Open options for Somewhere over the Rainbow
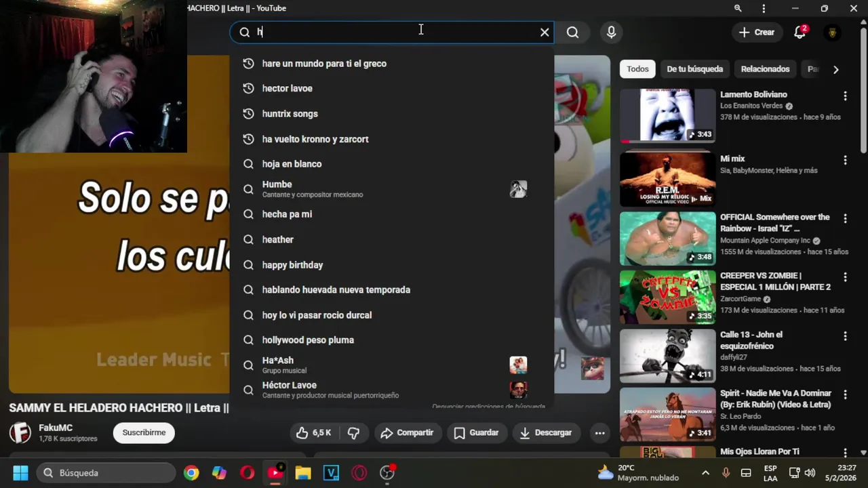 click(845, 218)
